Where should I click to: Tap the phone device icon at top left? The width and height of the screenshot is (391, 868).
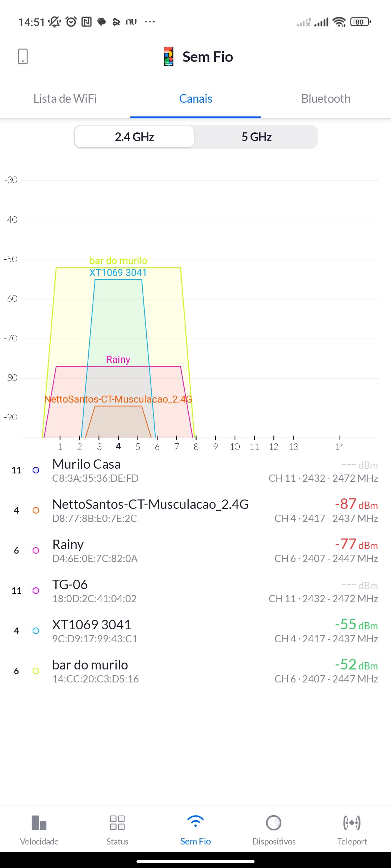click(x=23, y=56)
